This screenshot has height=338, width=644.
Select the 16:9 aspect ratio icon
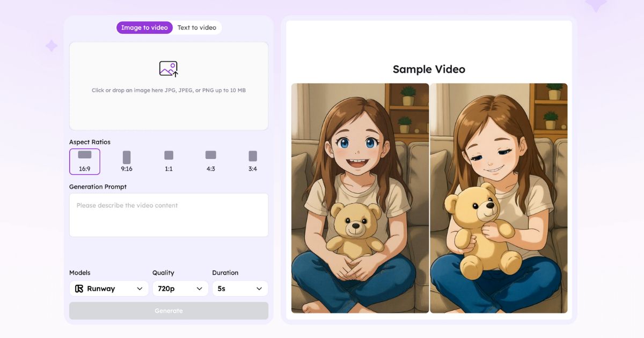(85, 155)
